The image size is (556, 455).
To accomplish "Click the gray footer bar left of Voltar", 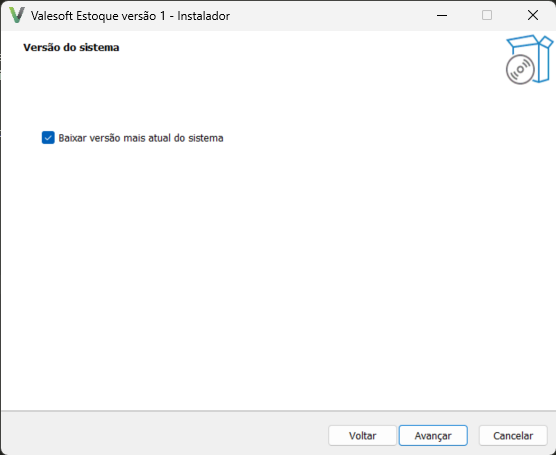I will click(x=163, y=433).
